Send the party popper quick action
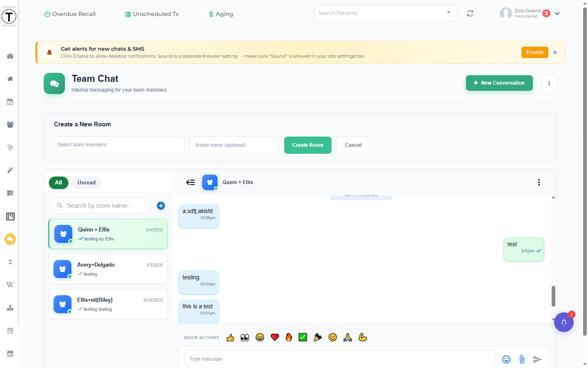Screen dimensions: 588x368 click(318, 337)
